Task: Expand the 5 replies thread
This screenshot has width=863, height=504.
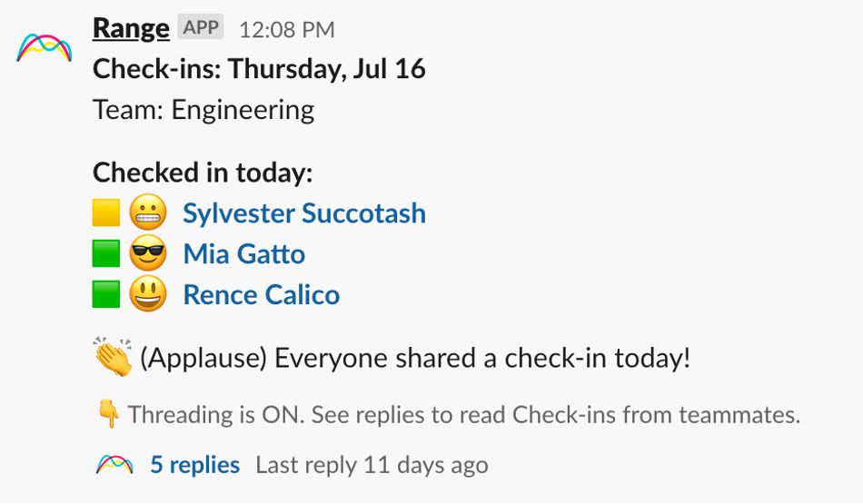Action: [x=194, y=465]
